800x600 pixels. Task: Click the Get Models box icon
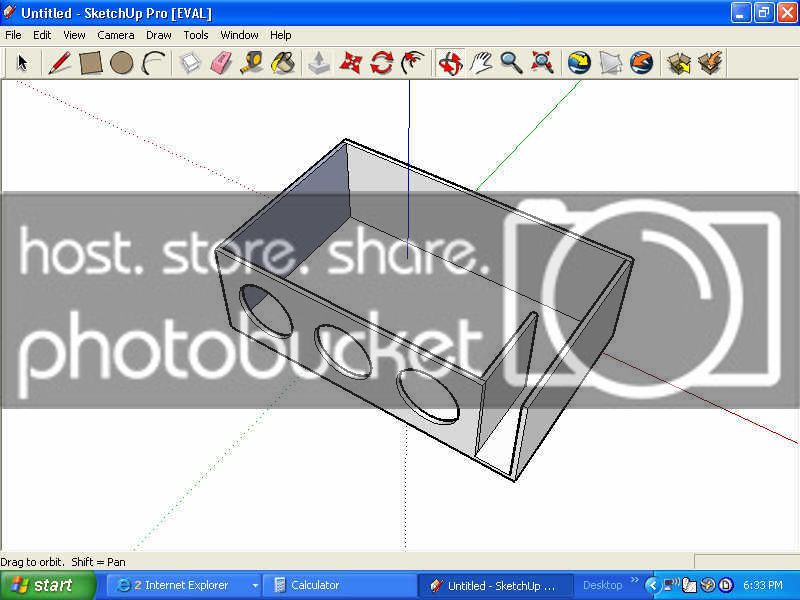(x=679, y=63)
